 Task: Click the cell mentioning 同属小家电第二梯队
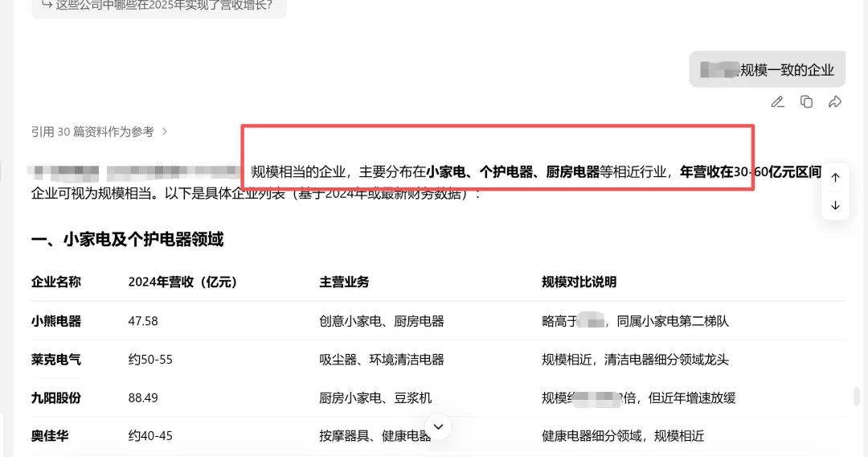[635, 321]
